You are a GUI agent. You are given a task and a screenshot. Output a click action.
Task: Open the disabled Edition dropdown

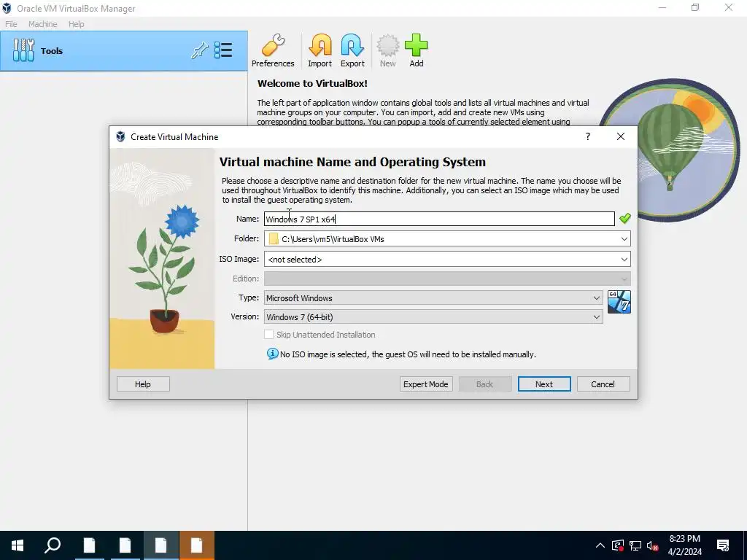pyautogui.click(x=447, y=279)
